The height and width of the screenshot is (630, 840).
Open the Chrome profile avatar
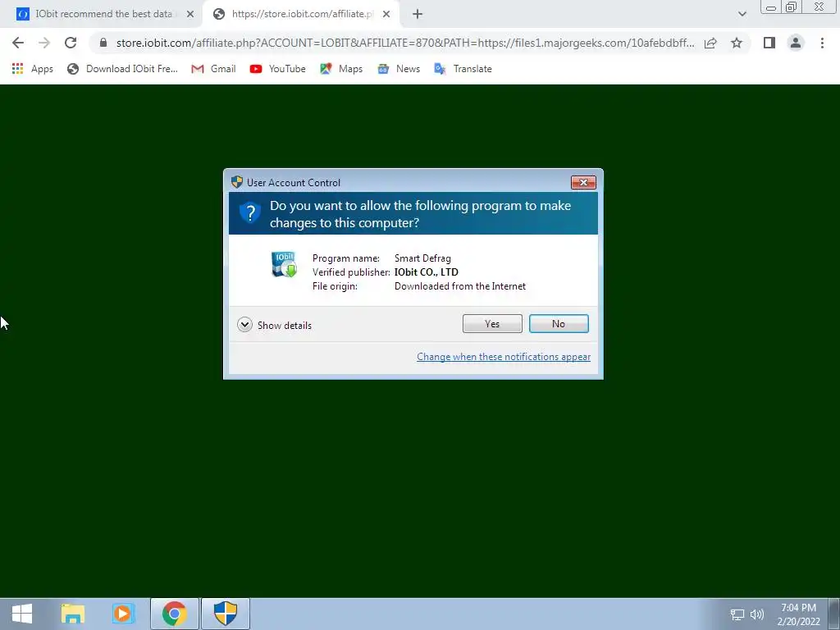796,43
